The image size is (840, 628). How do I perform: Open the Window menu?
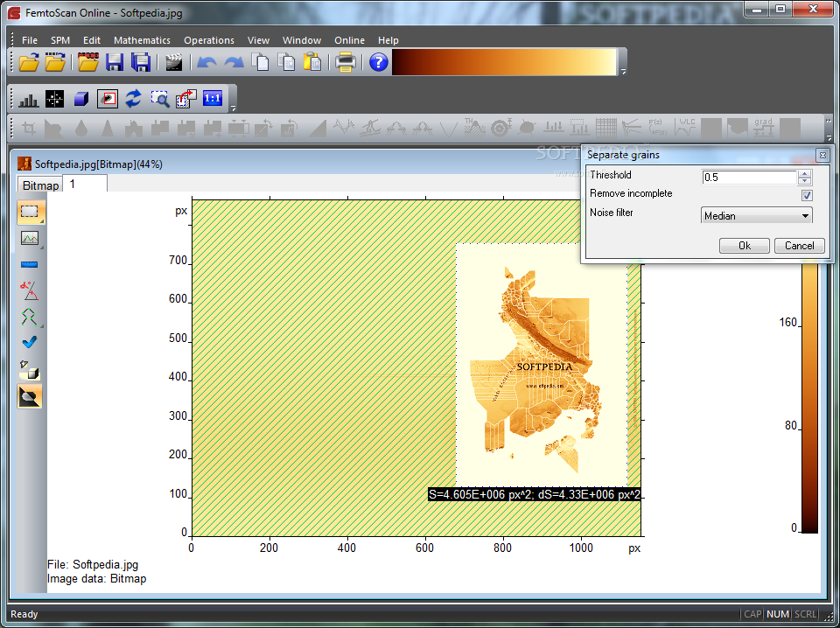pyautogui.click(x=302, y=40)
